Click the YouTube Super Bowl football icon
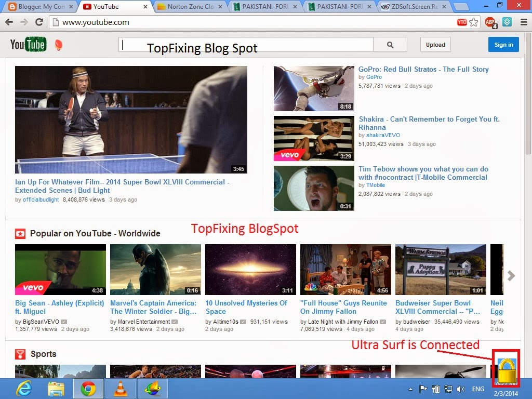Image resolution: width=532 pixels, height=399 pixels. 59,45
